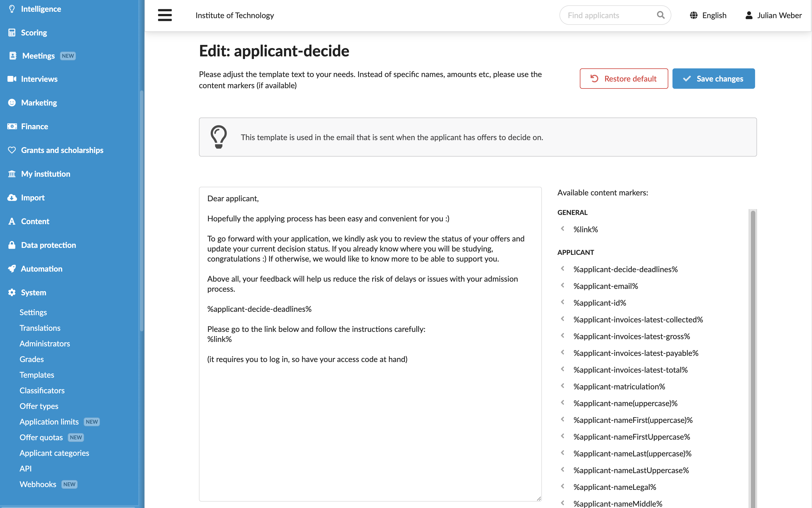Click the Scoring calculator icon

click(12, 33)
